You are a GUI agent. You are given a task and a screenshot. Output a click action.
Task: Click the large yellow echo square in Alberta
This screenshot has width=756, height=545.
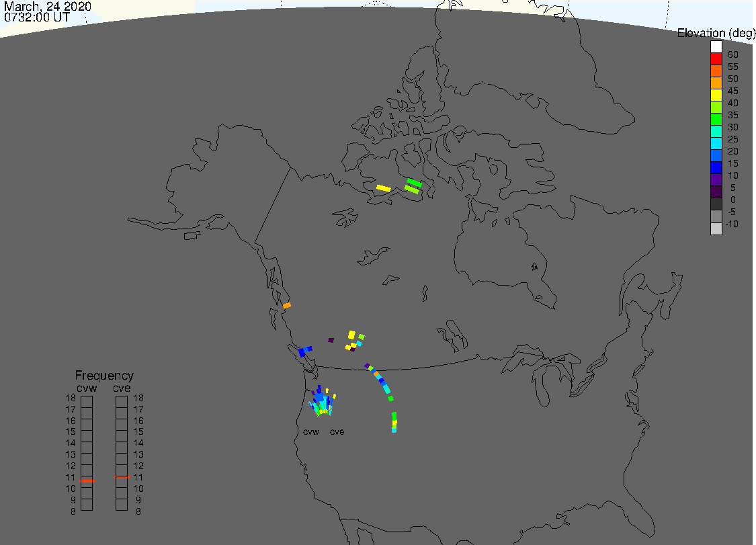point(351,335)
